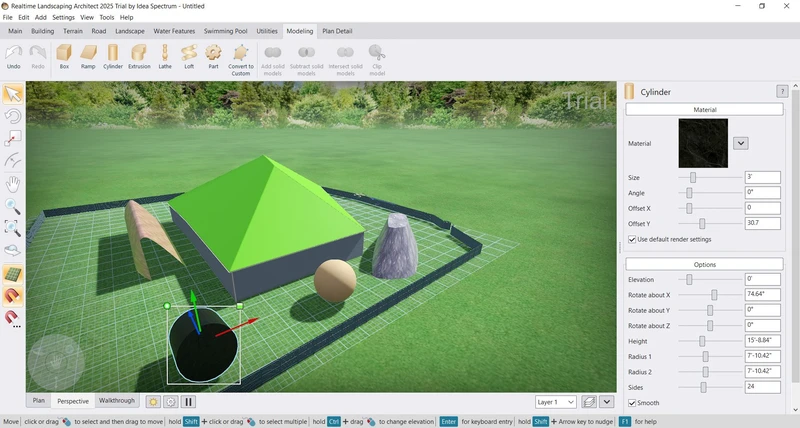This screenshot has width=800, height=428.
Task: Click the Sides value field
Action: 762,387
